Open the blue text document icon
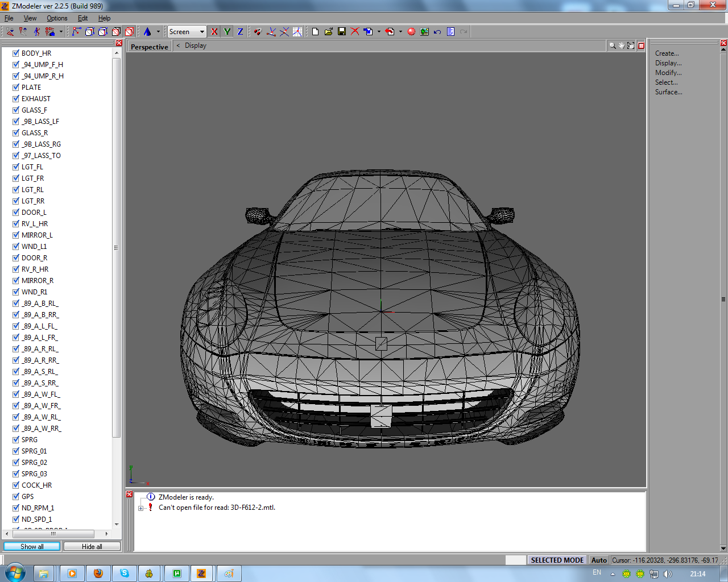 [x=450, y=32]
